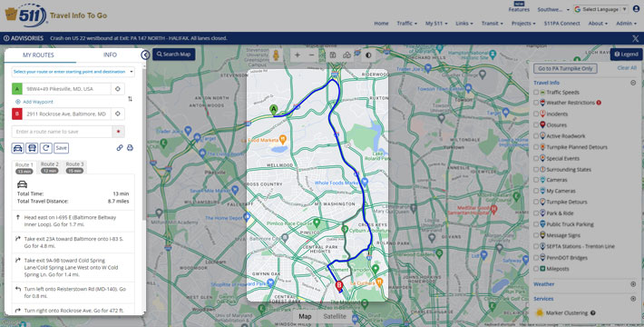Print route directions with printer icon
This screenshot has height=327, width=644.
click(130, 148)
